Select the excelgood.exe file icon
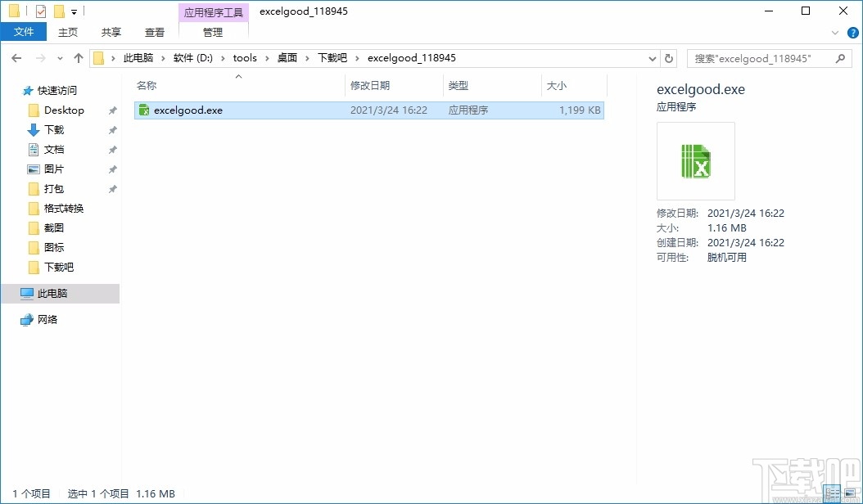This screenshot has height=504, width=863. (x=143, y=110)
